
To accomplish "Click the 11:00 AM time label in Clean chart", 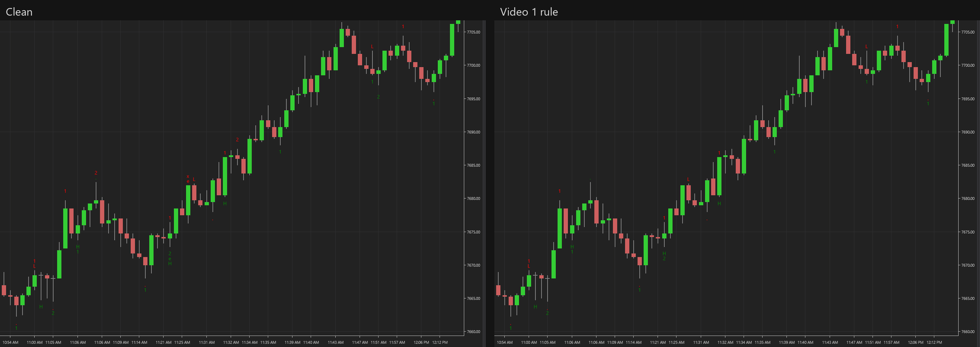I will click(34, 342).
